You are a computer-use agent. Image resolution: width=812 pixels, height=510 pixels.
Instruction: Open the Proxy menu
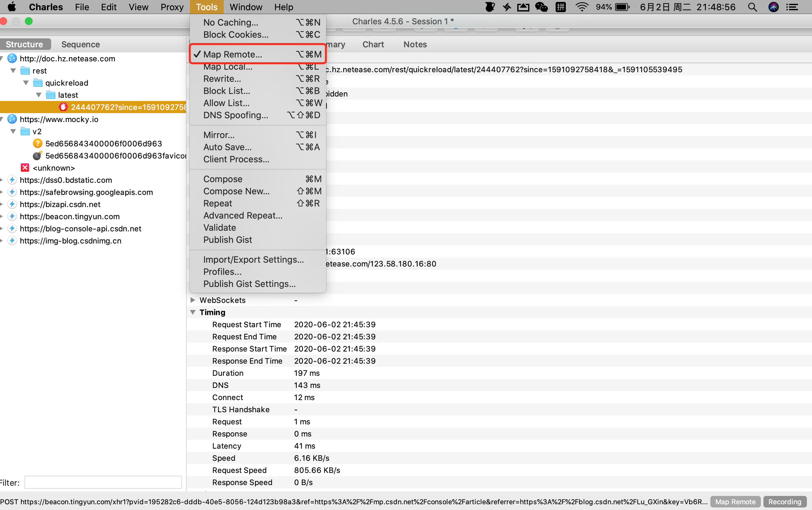172,7
